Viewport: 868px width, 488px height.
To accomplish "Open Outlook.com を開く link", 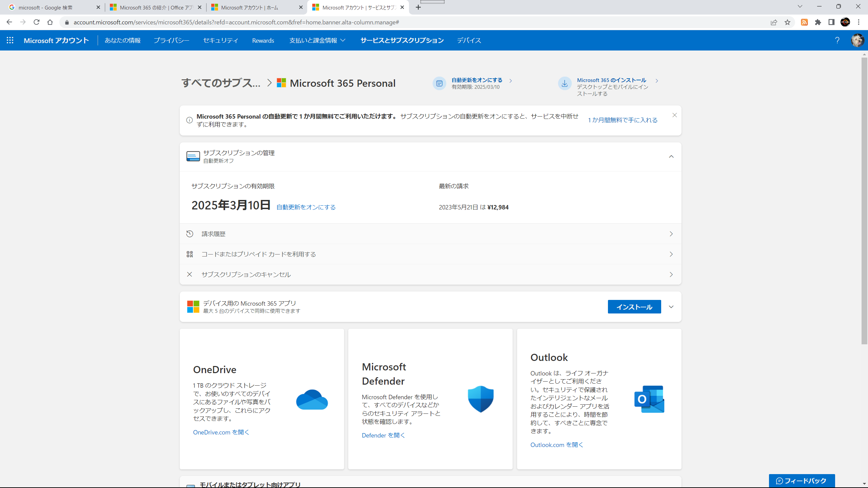I will pyautogui.click(x=557, y=445).
